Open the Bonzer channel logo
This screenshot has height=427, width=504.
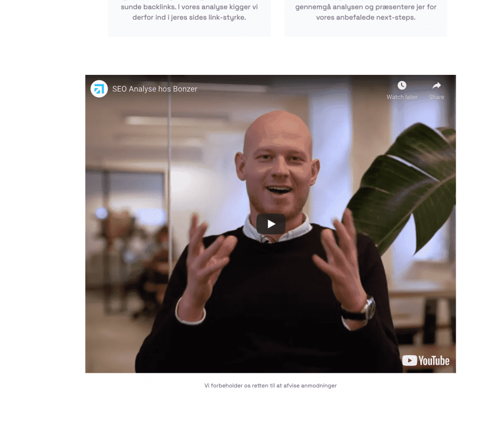[99, 89]
